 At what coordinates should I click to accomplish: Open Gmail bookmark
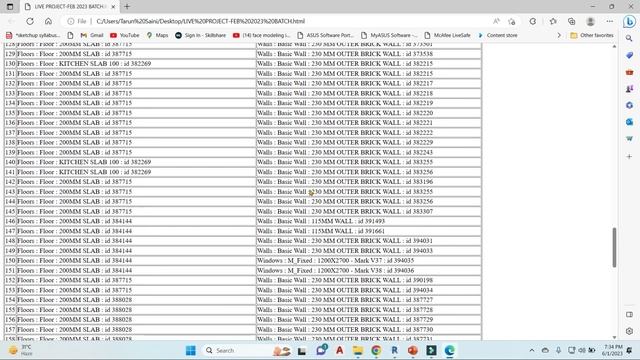click(92, 36)
